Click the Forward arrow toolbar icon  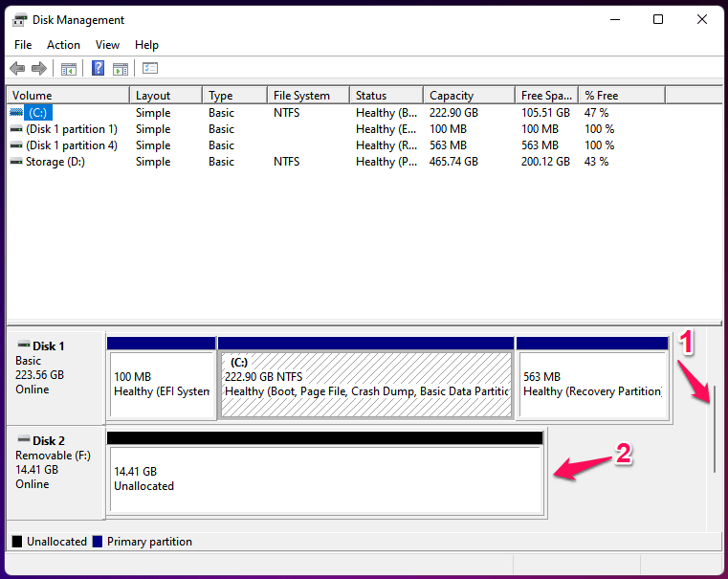tap(39, 69)
